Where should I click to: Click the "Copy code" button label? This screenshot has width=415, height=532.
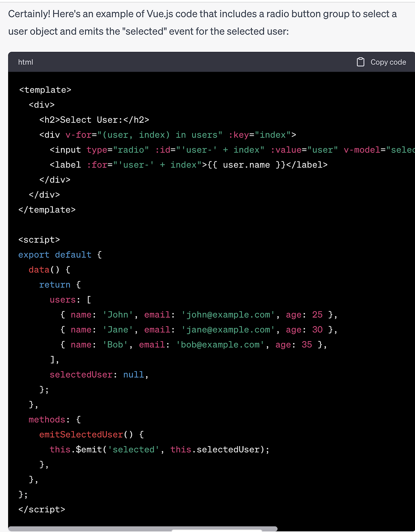pos(388,62)
